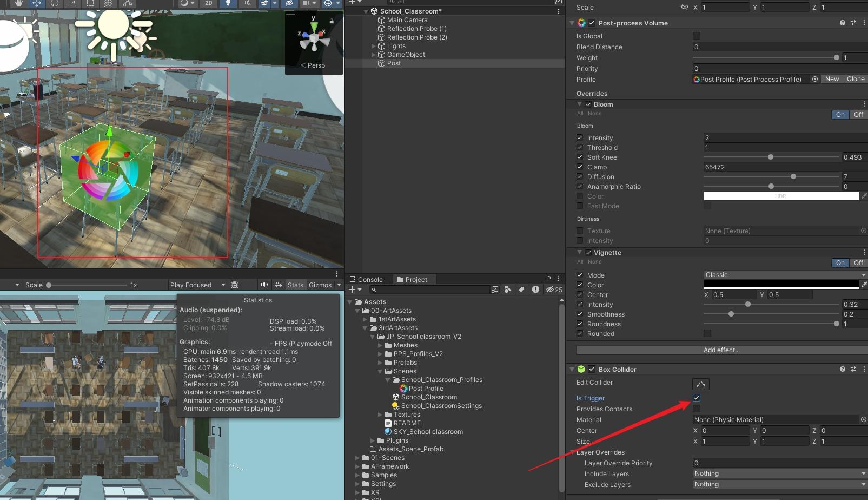Uncheck Bloom Threshold override

pos(580,147)
